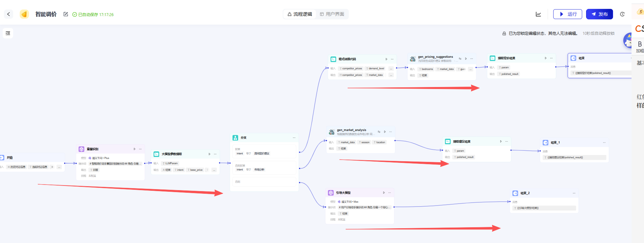Run the 意图识别 node

pos(135,149)
